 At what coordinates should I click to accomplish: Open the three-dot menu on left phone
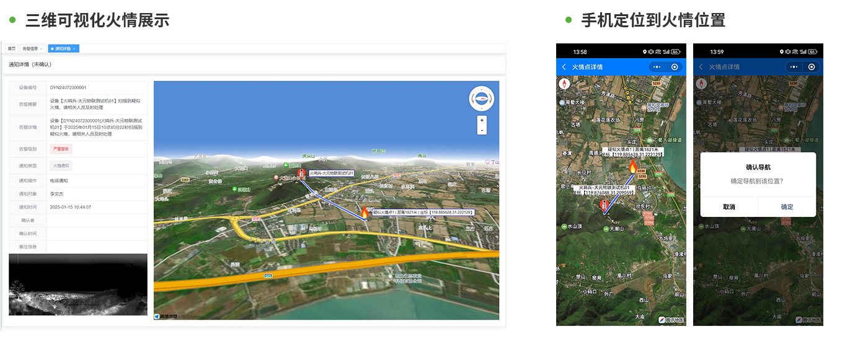coord(657,67)
